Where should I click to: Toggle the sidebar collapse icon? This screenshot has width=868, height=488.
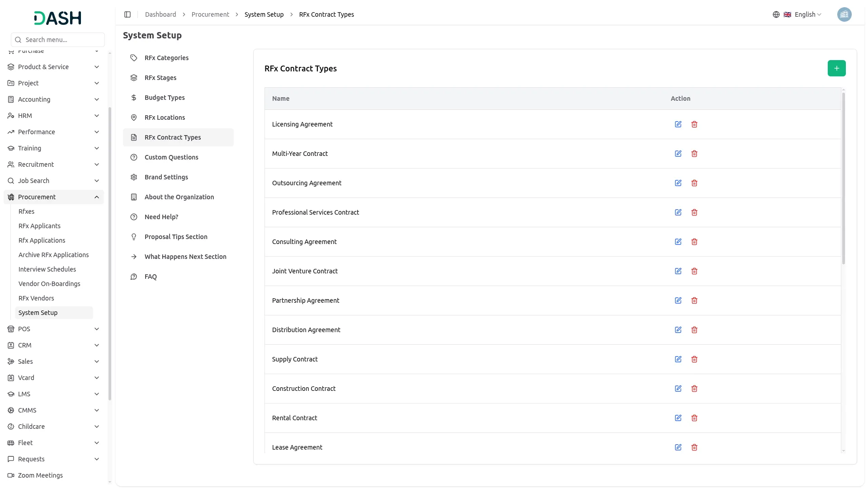[127, 14]
